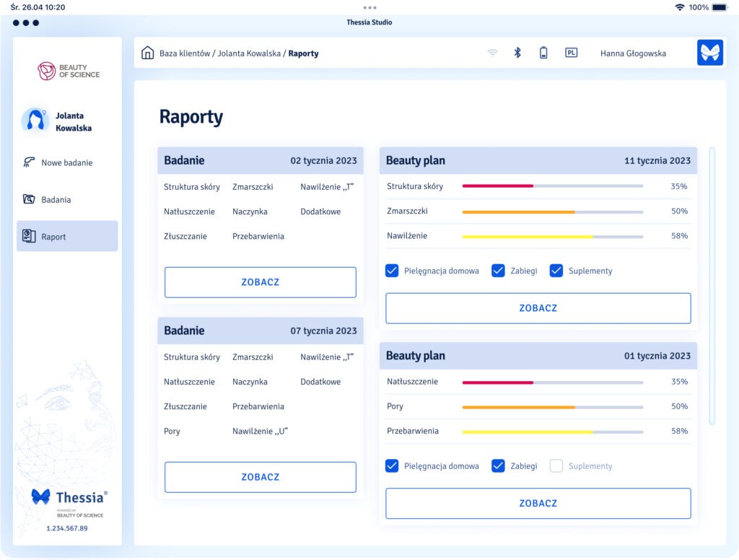The height and width of the screenshot is (560, 739).
Task: Click Jolanta Kowalska's client avatar
Action: pyautogui.click(x=35, y=121)
